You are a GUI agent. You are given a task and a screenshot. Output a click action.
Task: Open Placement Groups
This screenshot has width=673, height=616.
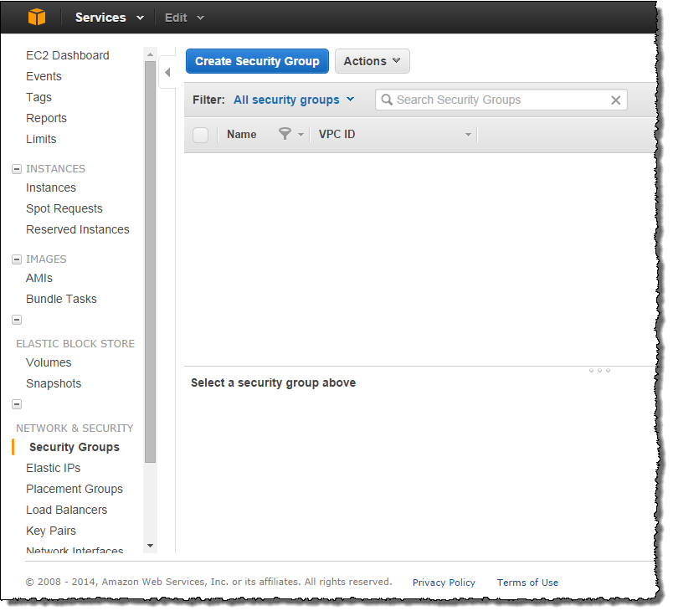pyautogui.click(x=74, y=489)
